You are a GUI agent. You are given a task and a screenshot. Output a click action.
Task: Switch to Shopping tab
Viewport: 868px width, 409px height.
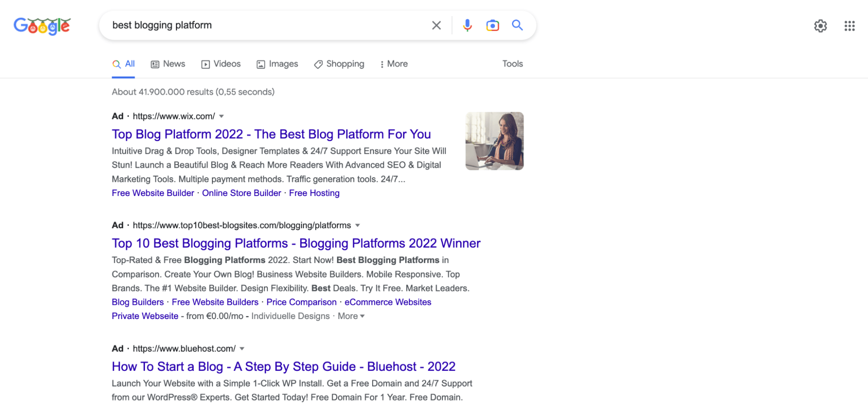coord(339,64)
